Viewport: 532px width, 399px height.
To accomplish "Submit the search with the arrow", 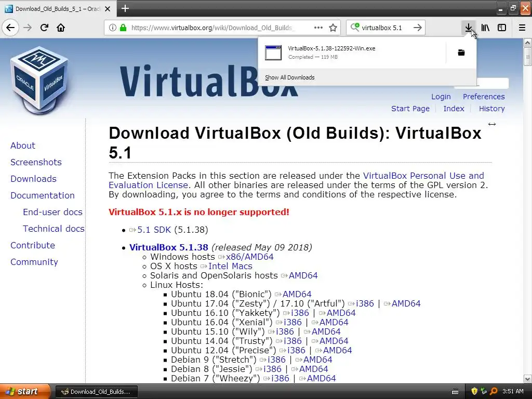I will (418, 28).
